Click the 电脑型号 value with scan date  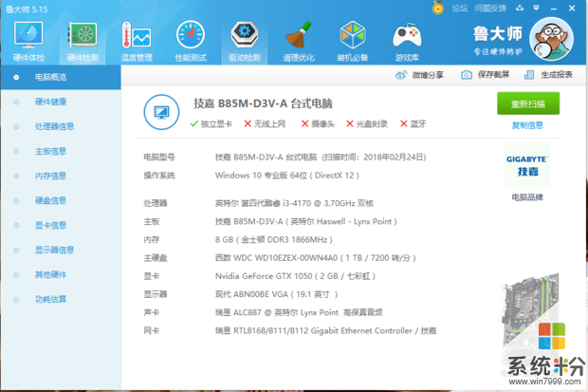[321, 157]
